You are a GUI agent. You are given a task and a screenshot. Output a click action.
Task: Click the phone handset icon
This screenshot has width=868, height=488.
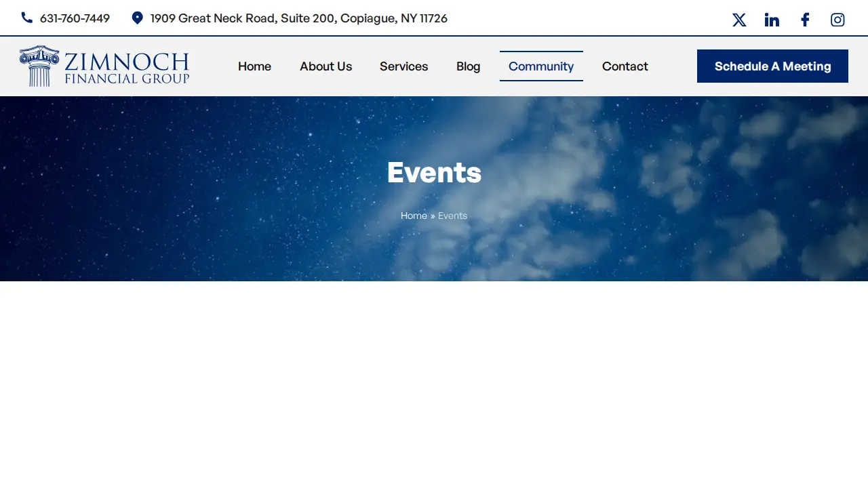tap(27, 18)
